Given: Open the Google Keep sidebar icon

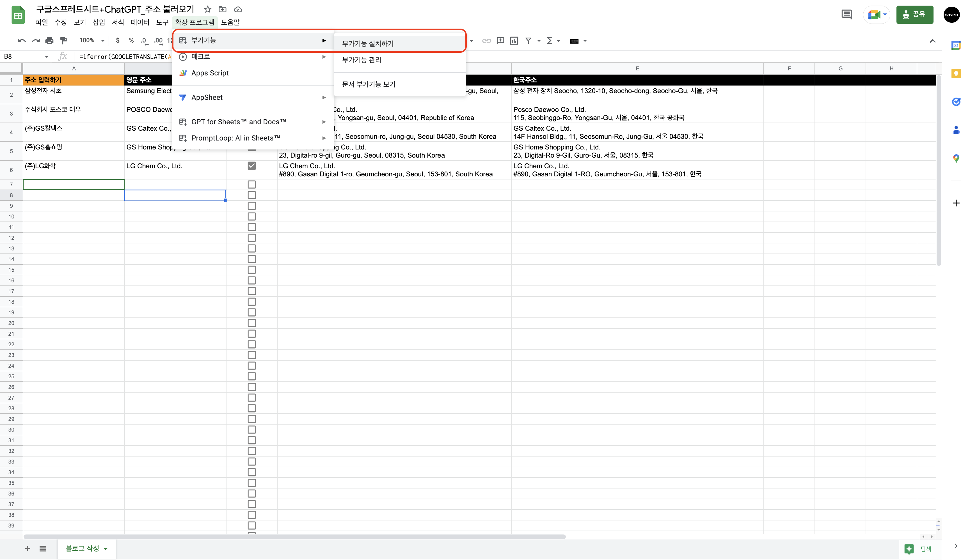Looking at the screenshot, I should (956, 73).
